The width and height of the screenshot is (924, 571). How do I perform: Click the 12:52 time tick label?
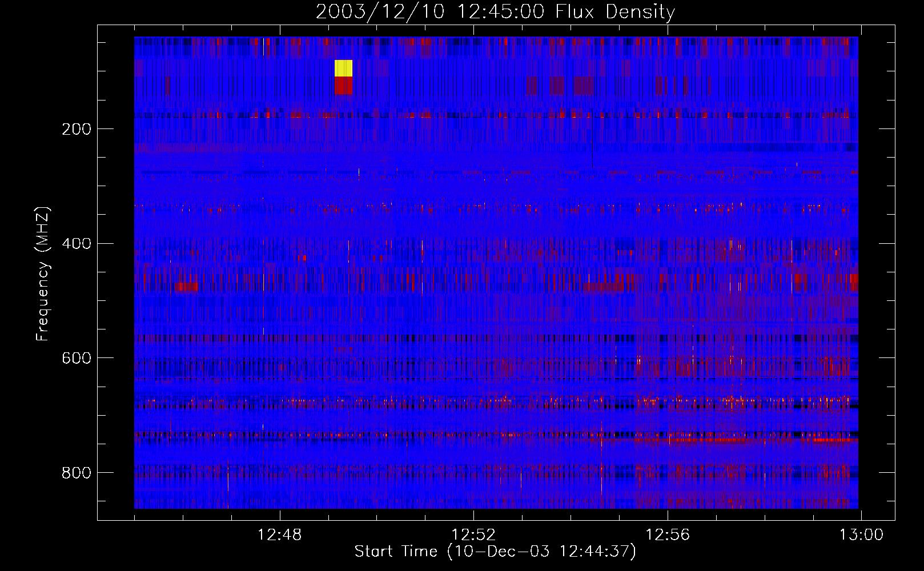[473, 534]
